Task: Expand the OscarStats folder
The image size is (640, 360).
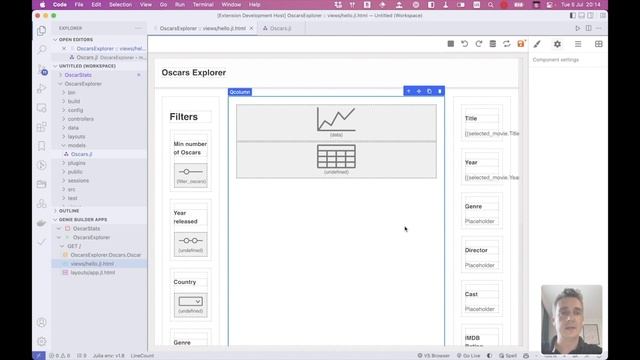Action: point(78,75)
